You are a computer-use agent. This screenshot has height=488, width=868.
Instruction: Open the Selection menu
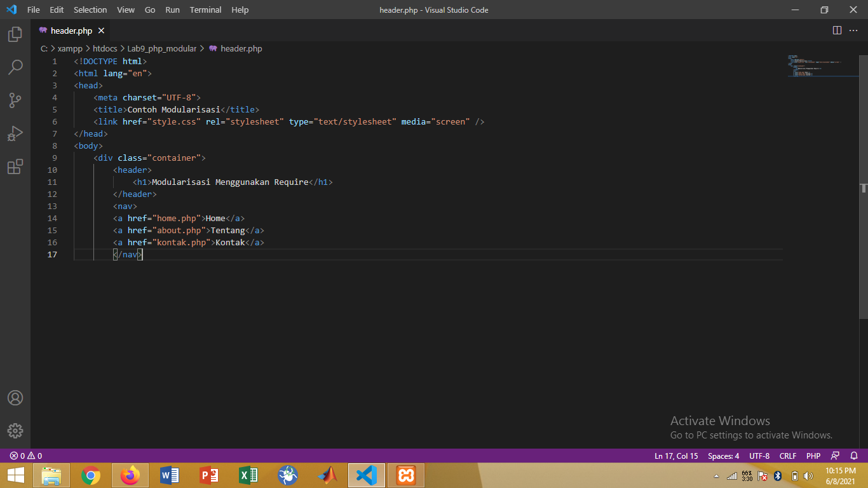[x=90, y=10]
